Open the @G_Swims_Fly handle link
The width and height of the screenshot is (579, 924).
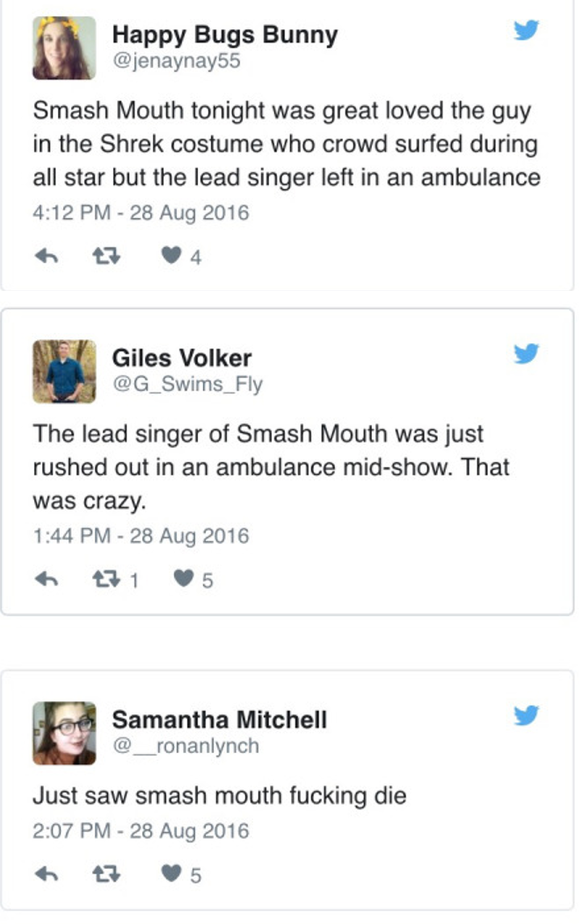click(x=187, y=385)
